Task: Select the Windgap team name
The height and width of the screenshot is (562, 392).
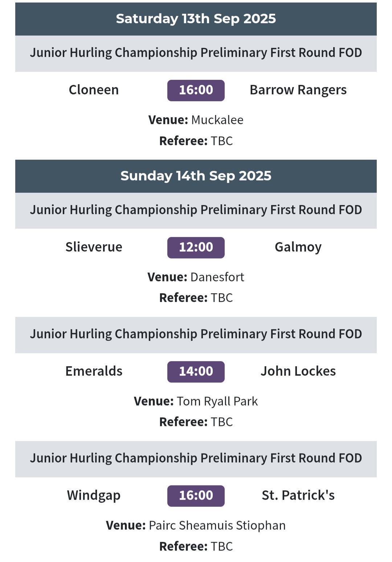Action: [x=94, y=496]
